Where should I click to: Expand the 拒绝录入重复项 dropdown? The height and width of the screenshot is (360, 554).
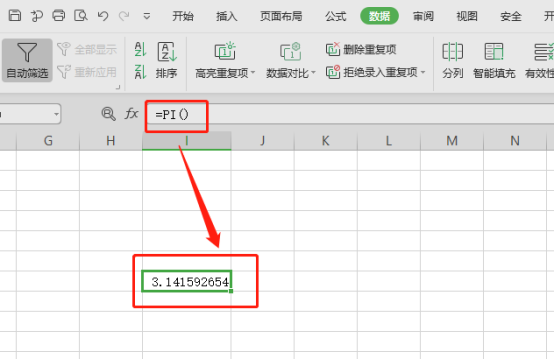coord(423,72)
